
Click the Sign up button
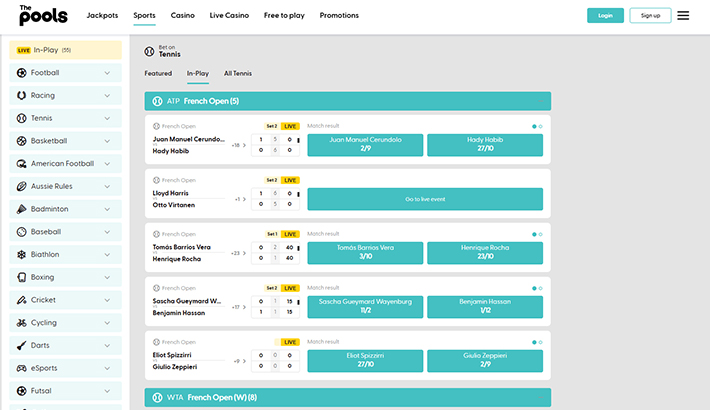point(650,15)
